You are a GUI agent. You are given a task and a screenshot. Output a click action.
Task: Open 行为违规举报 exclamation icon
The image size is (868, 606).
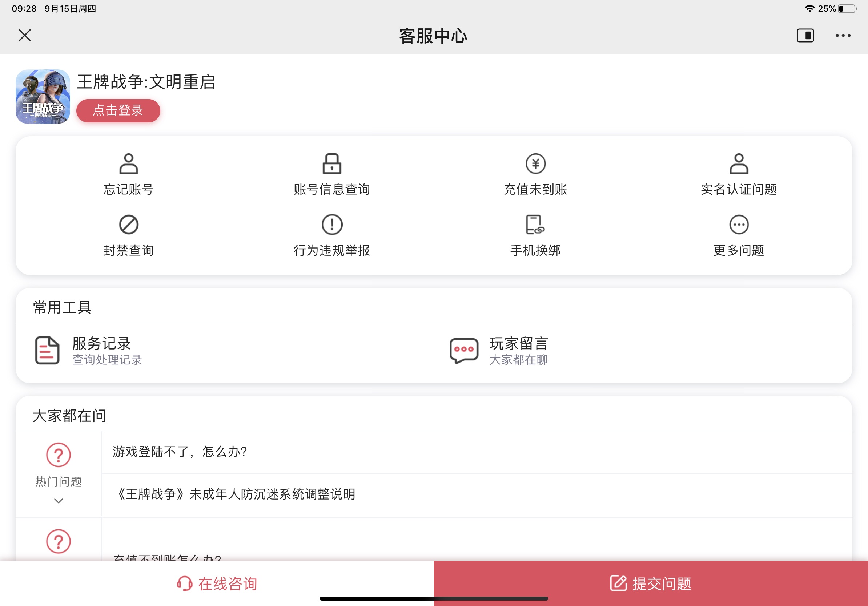click(332, 225)
